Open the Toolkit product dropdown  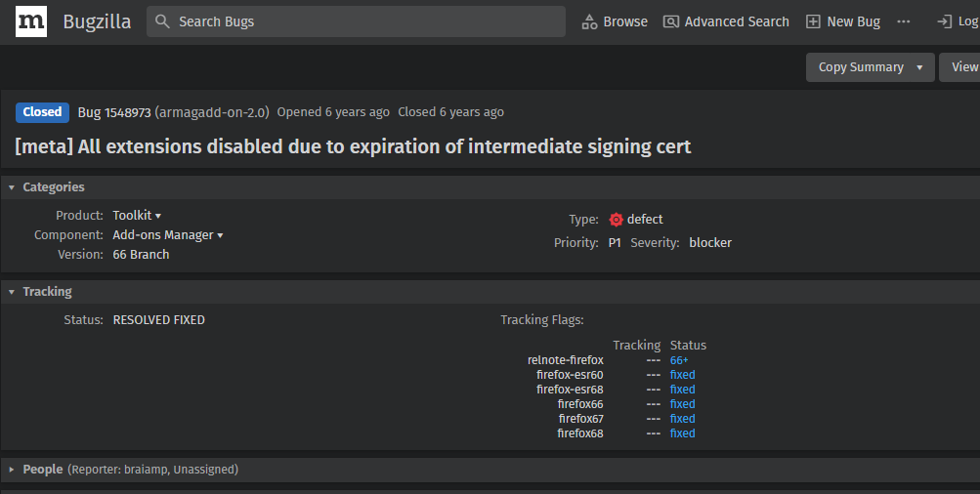(x=157, y=216)
